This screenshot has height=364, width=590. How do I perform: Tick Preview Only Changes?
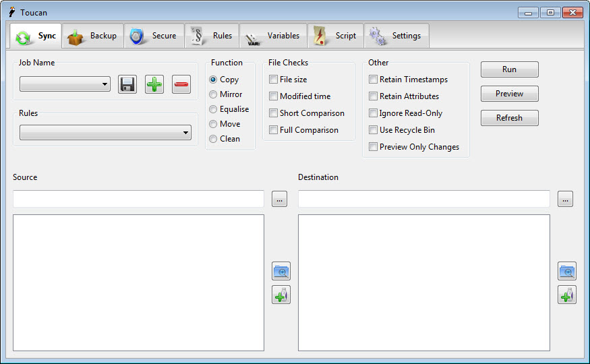[x=414, y=147]
